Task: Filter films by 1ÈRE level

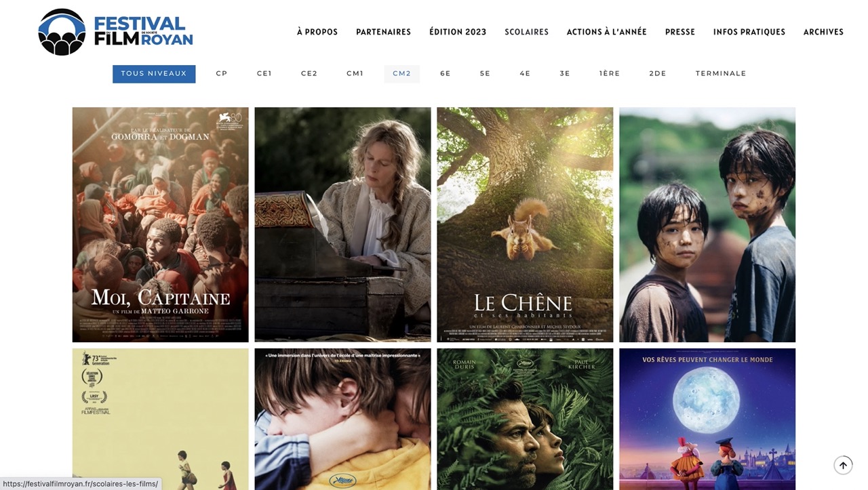Action: (610, 74)
